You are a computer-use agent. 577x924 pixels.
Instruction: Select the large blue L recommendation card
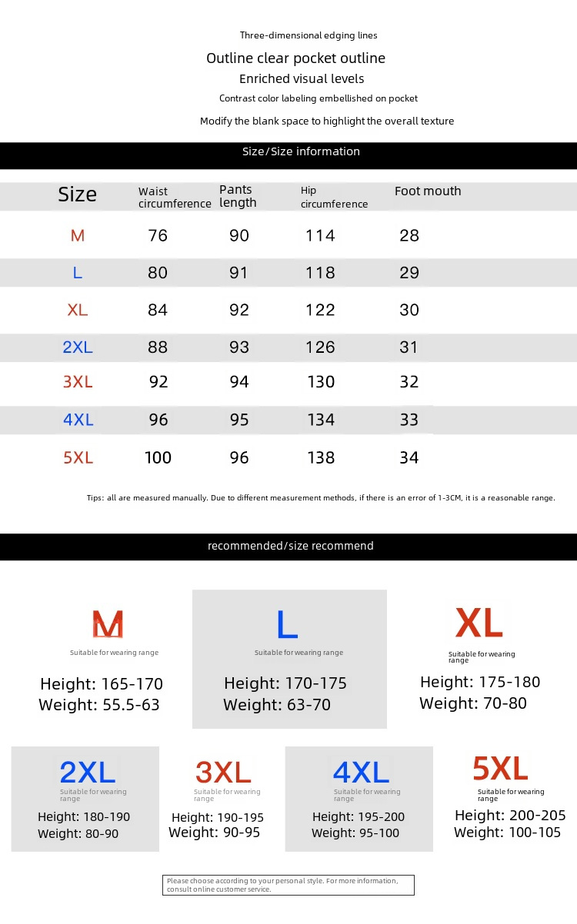(289, 659)
